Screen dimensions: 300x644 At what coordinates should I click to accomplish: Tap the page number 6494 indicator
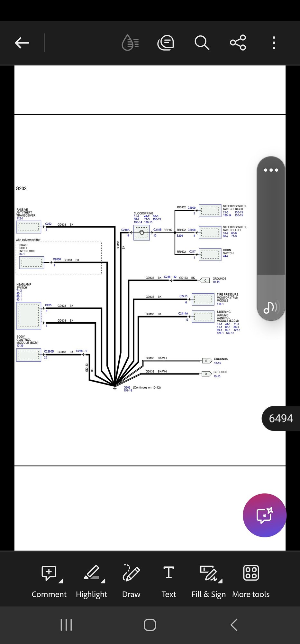pos(281,418)
